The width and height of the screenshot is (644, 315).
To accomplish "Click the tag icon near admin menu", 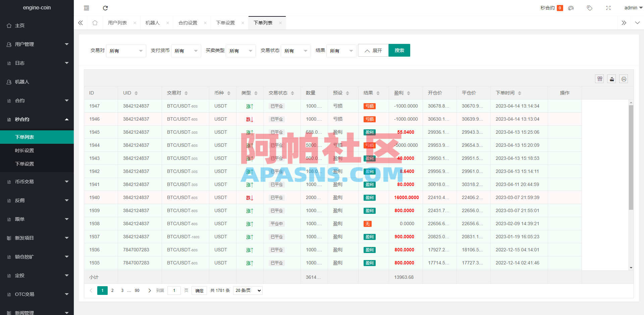I will [589, 8].
